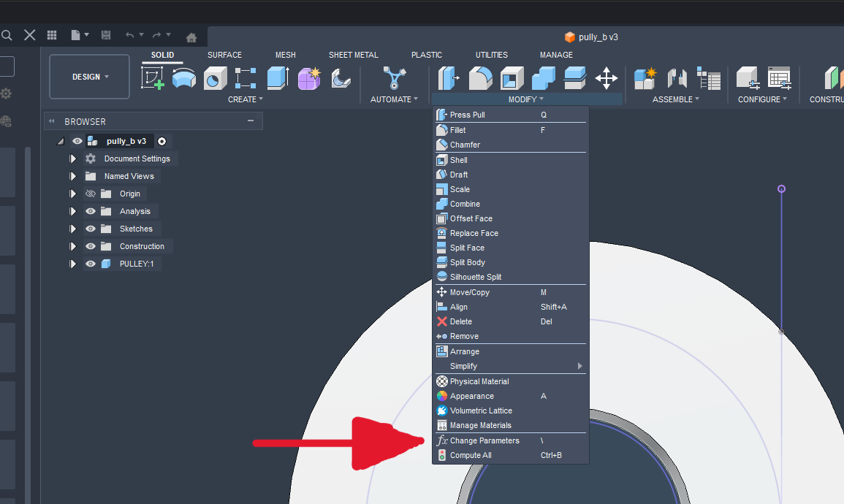Open the Data Panel grid icon
The image size is (844, 504).
point(52,36)
